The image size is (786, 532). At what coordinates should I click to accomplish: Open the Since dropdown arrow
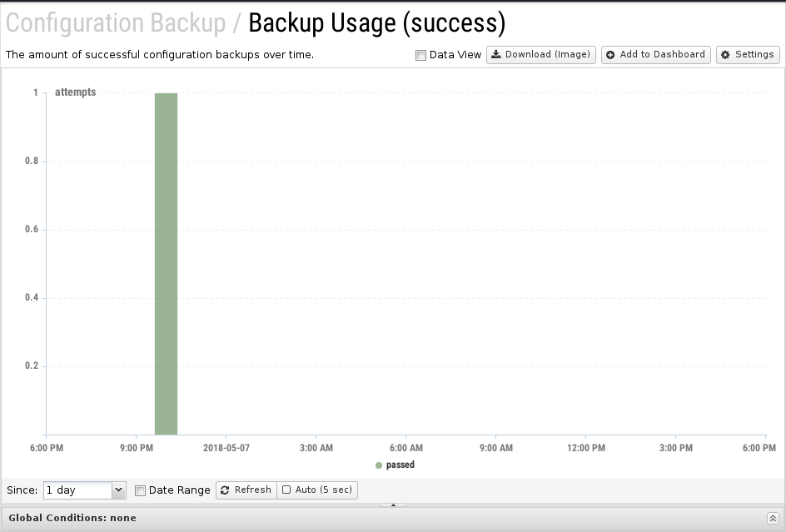[119, 490]
